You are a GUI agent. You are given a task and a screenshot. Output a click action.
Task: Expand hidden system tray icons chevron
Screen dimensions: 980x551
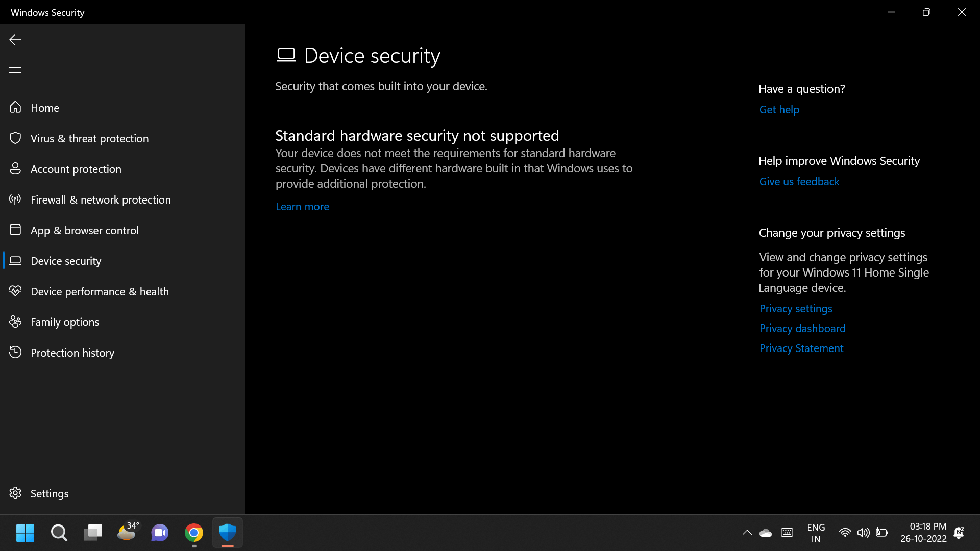pyautogui.click(x=747, y=533)
